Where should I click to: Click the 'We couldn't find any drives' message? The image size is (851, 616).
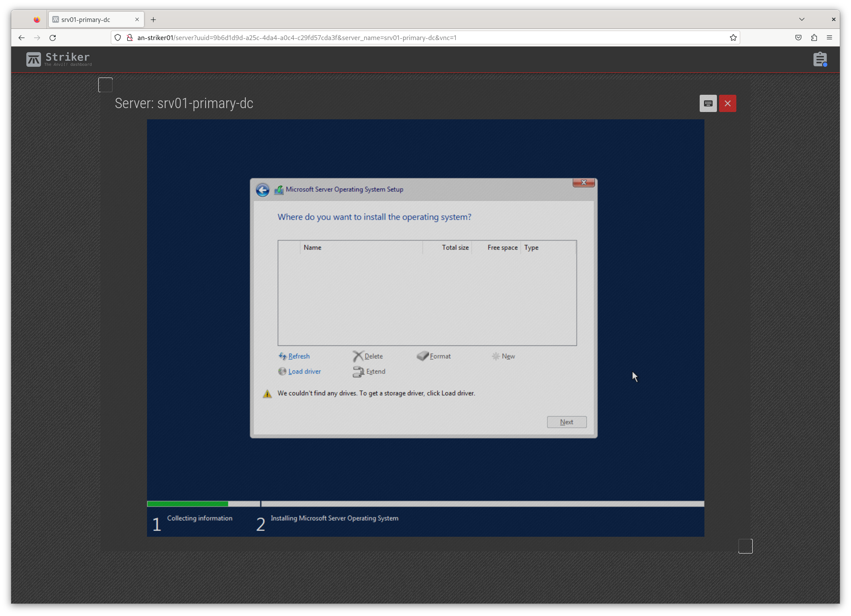[x=376, y=393]
